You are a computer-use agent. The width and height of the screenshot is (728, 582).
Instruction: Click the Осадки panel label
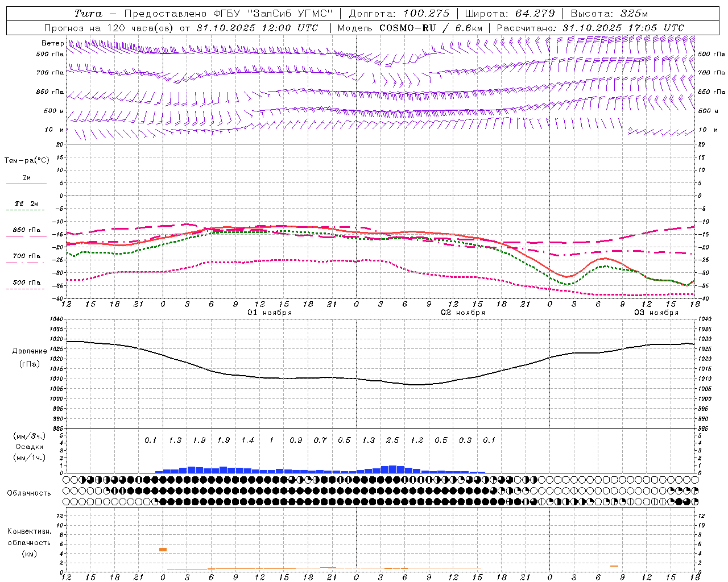(29, 447)
